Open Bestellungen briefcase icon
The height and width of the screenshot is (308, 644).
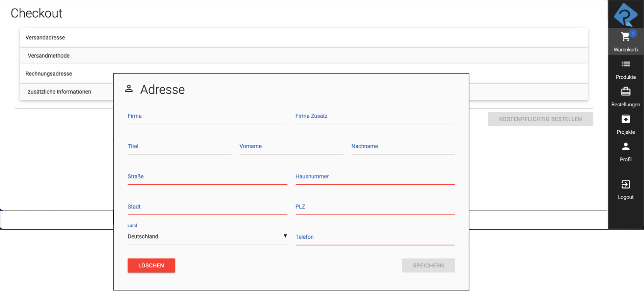click(625, 92)
